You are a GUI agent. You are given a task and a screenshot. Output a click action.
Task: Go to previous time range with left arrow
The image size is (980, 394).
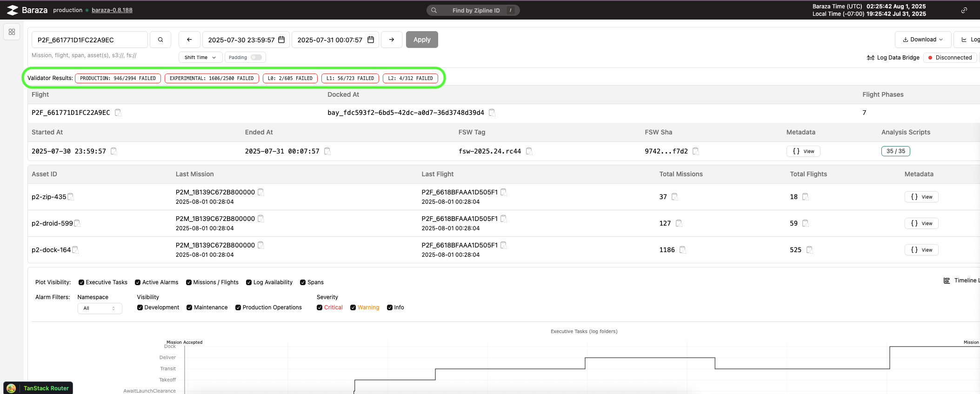[x=189, y=40]
